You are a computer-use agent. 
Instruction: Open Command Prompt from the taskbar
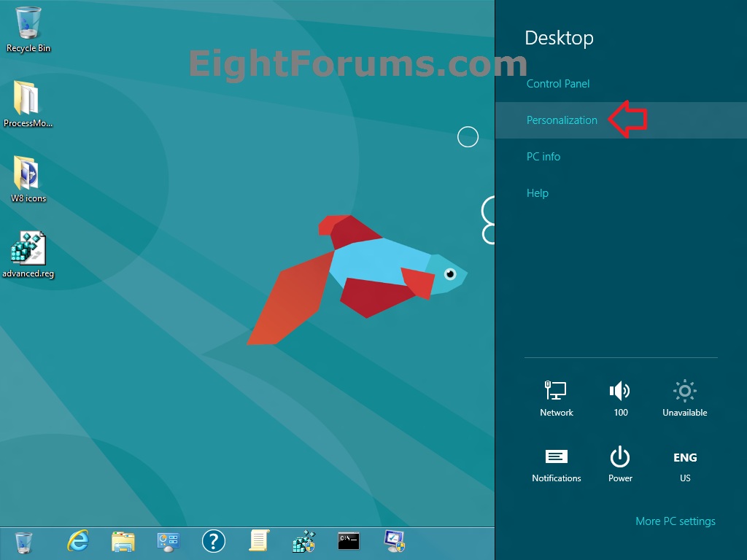coord(349,541)
